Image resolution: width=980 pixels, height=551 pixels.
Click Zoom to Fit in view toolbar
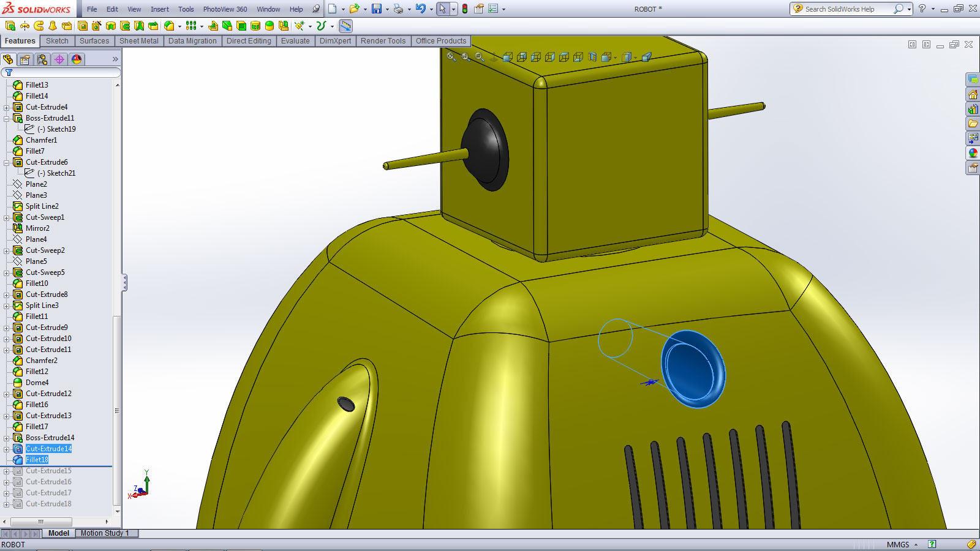pyautogui.click(x=451, y=56)
